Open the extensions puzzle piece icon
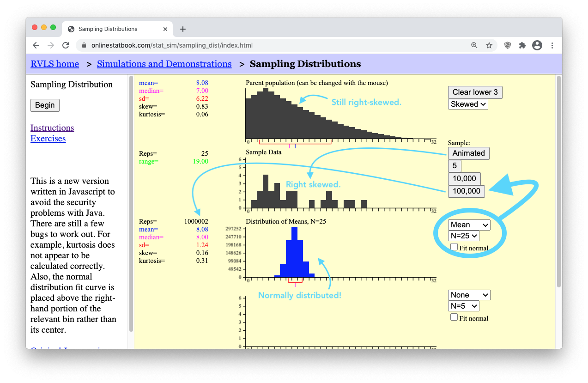The height and width of the screenshot is (383, 588). tap(522, 45)
